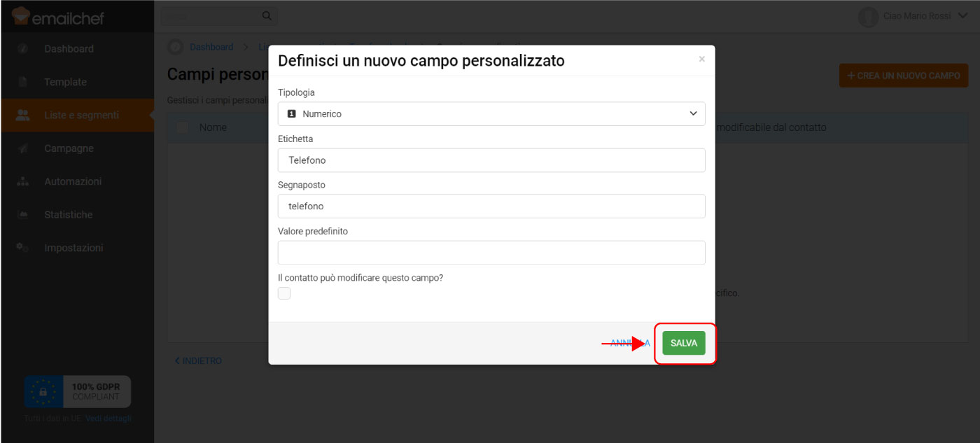Image resolution: width=980 pixels, height=443 pixels.
Task: Click the Liste e segmenti people icon
Action: pyautogui.click(x=23, y=115)
